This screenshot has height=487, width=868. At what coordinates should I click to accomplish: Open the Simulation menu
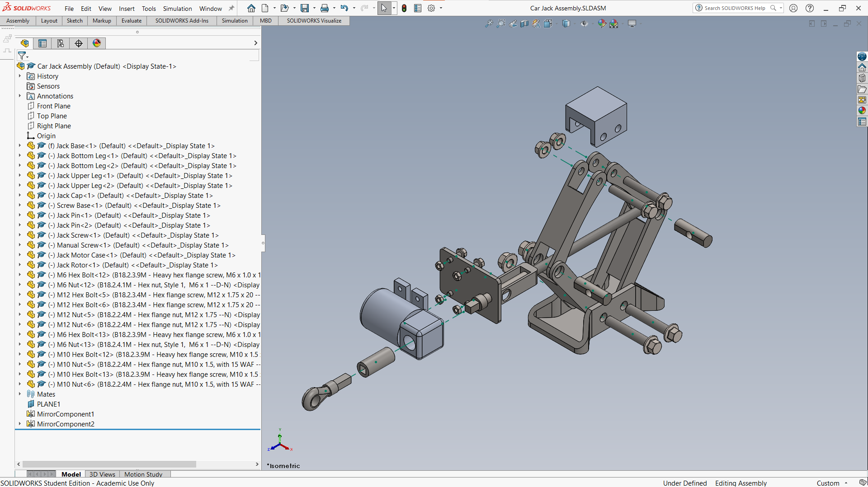177,9
